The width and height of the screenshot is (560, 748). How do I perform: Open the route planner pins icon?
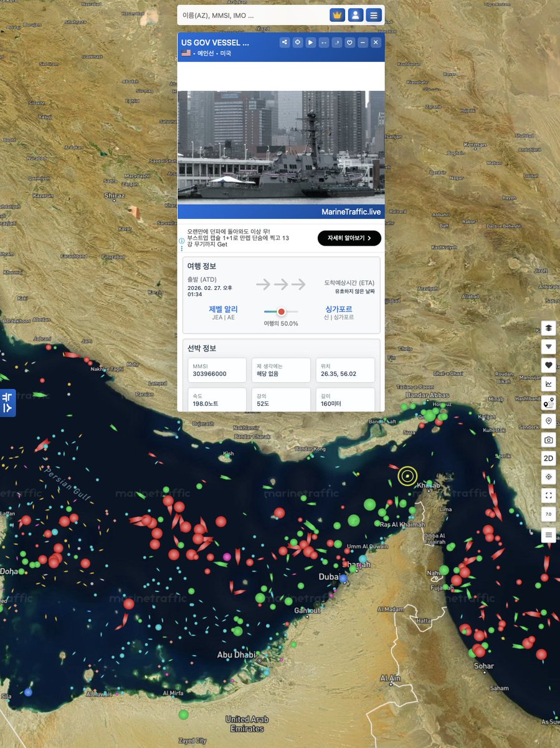(x=549, y=403)
